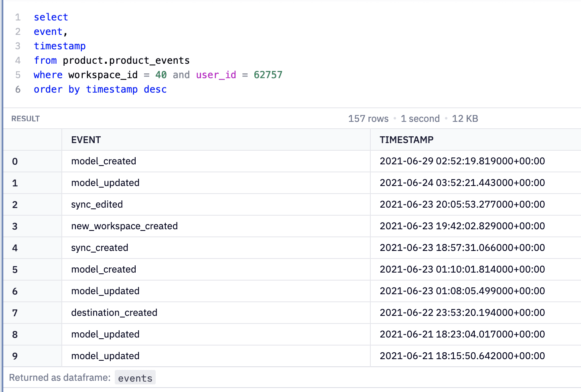Click line number 6 in editor gutter
Viewport: 581px width, 392px height.
coord(18,89)
